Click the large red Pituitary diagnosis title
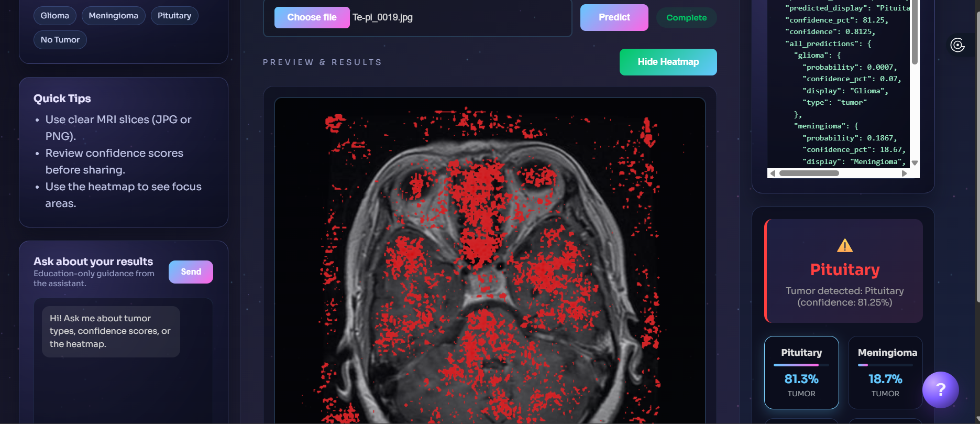Image resolution: width=980 pixels, height=424 pixels. [845, 269]
